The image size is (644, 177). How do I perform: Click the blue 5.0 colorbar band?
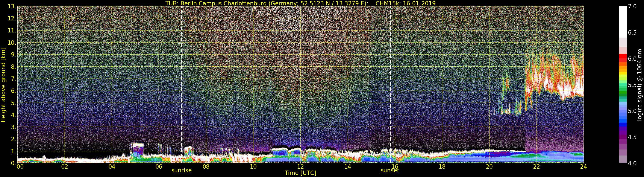coord(623,111)
